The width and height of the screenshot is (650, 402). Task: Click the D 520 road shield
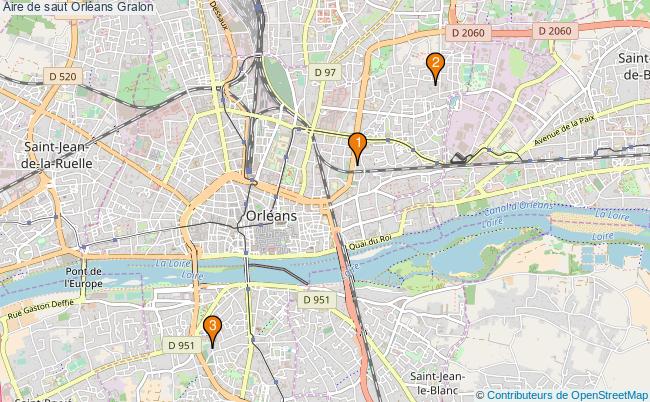(x=63, y=77)
